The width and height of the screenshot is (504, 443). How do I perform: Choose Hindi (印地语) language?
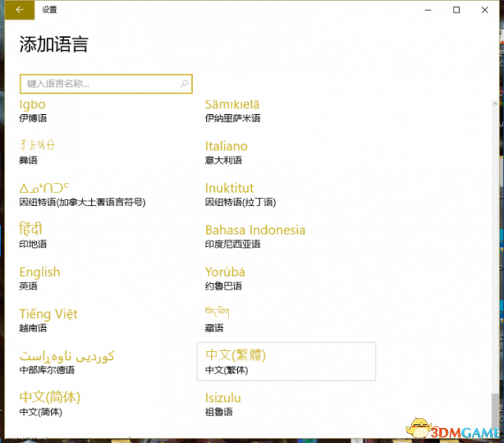33,235
